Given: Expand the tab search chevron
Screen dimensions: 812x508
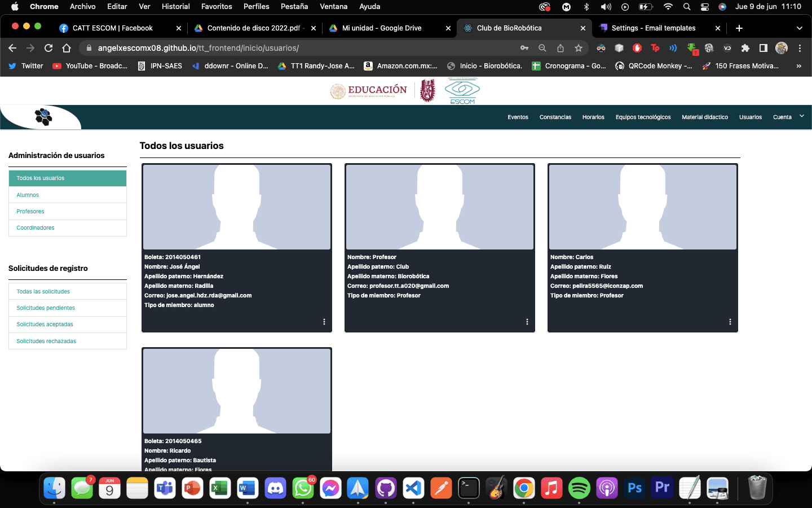Looking at the screenshot, I should [x=799, y=28].
